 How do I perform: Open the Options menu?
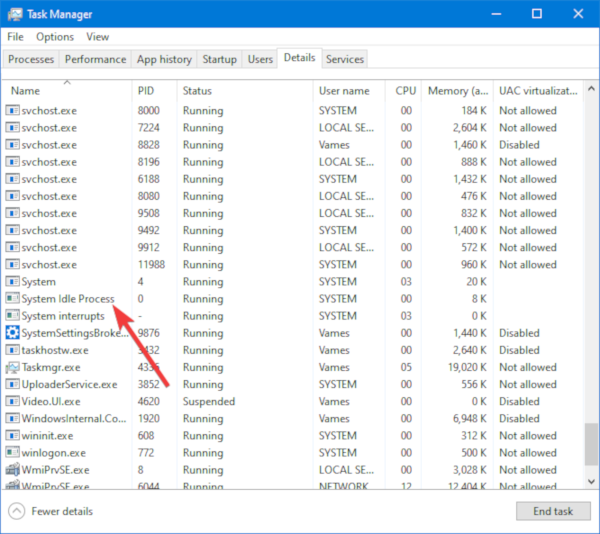point(55,37)
